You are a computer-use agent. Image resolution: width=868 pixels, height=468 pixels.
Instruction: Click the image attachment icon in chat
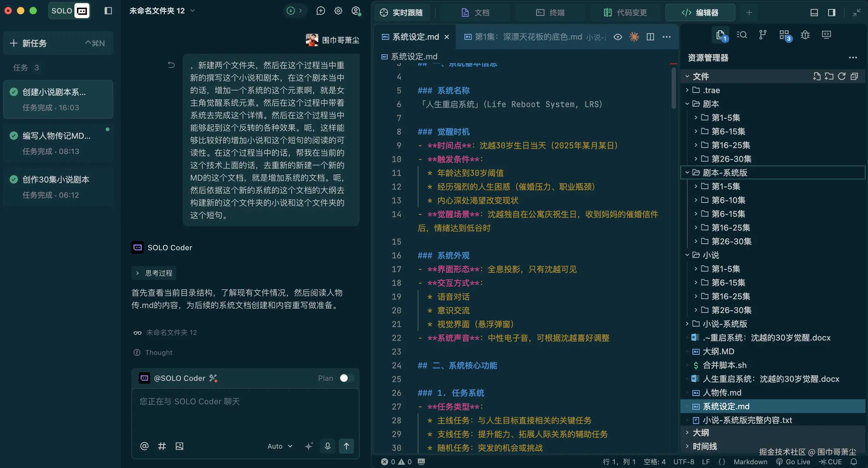(x=179, y=446)
